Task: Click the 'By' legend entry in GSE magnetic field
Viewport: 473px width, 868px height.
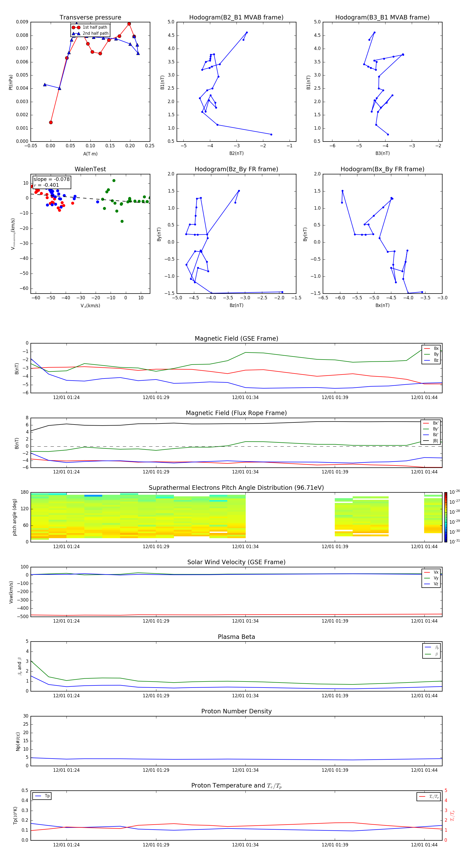Action: click(x=431, y=355)
